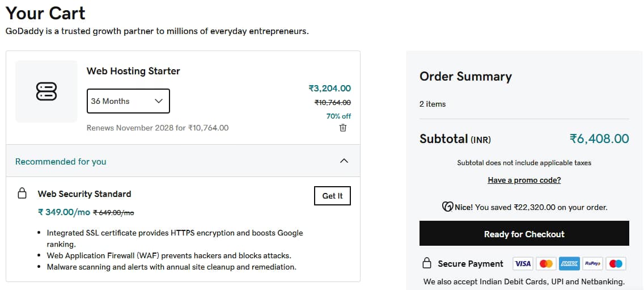Click the Web Hosting Starter product title

pos(133,71)
